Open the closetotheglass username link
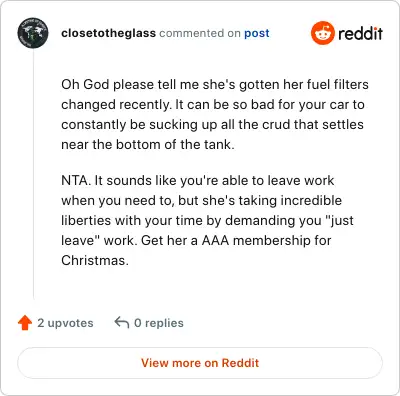This screenshot has width=400, height=396. pyautogui.click(x=108, y=33)
